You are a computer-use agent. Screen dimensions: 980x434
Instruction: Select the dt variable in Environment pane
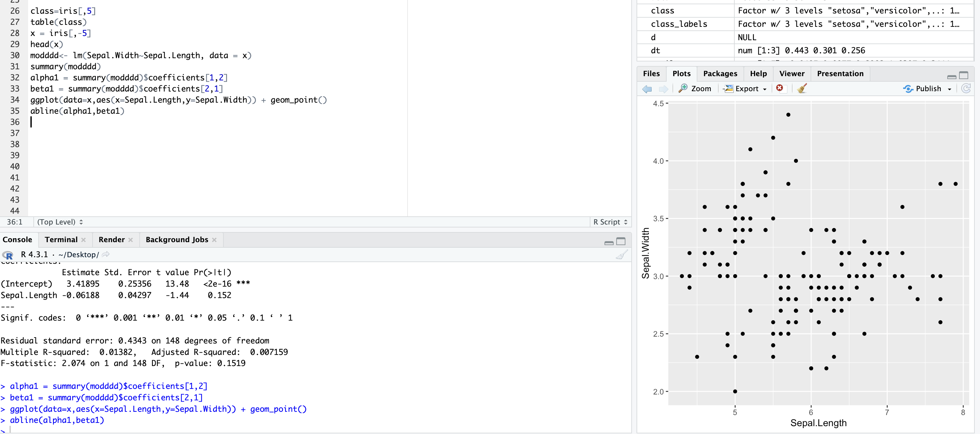[656, 50]
